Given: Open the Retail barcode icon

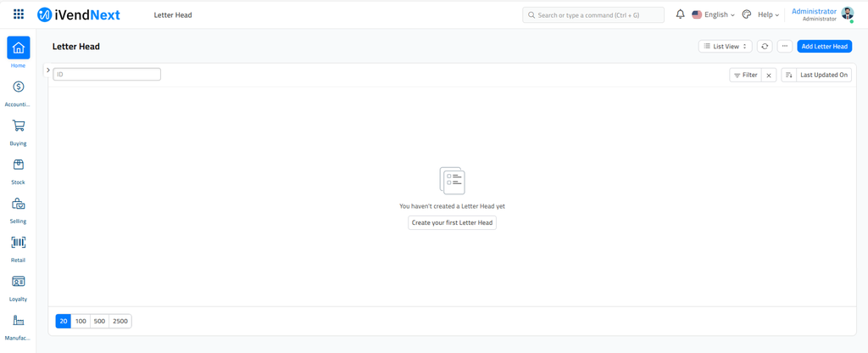Looking at the screenshot, I should coord(19,243).
